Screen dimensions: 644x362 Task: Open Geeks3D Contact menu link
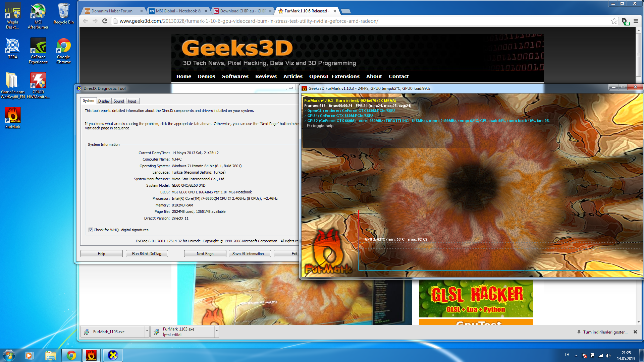398,76
